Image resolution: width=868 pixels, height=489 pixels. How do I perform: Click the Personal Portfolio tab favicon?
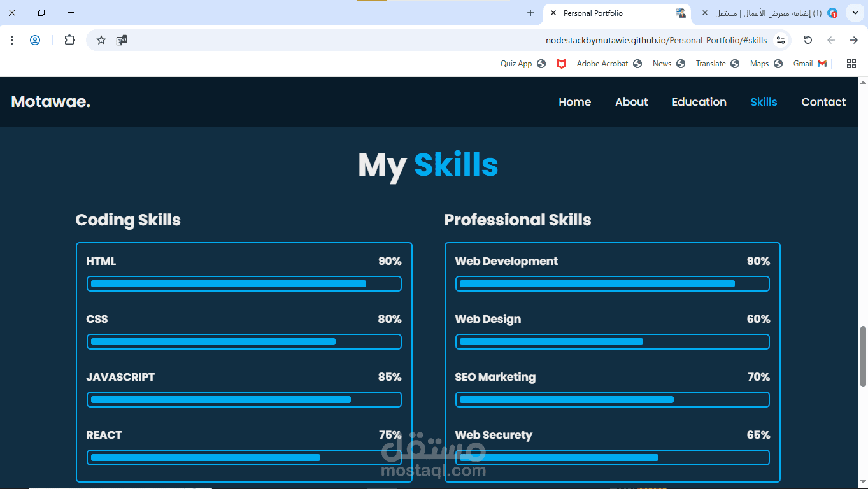tap(681, 13)
